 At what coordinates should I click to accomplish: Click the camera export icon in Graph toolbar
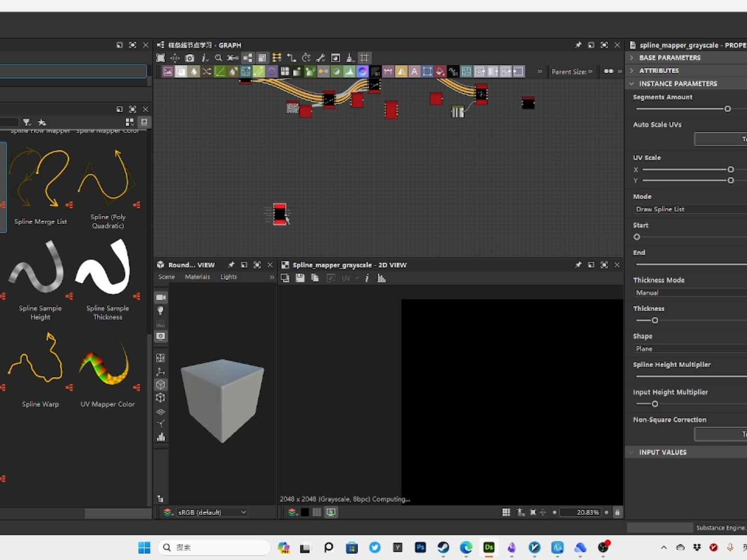pos(190,58)
